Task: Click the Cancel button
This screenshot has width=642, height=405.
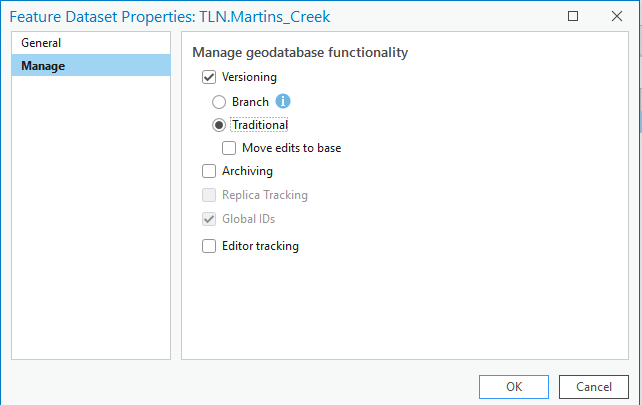Action: (594, 387)
